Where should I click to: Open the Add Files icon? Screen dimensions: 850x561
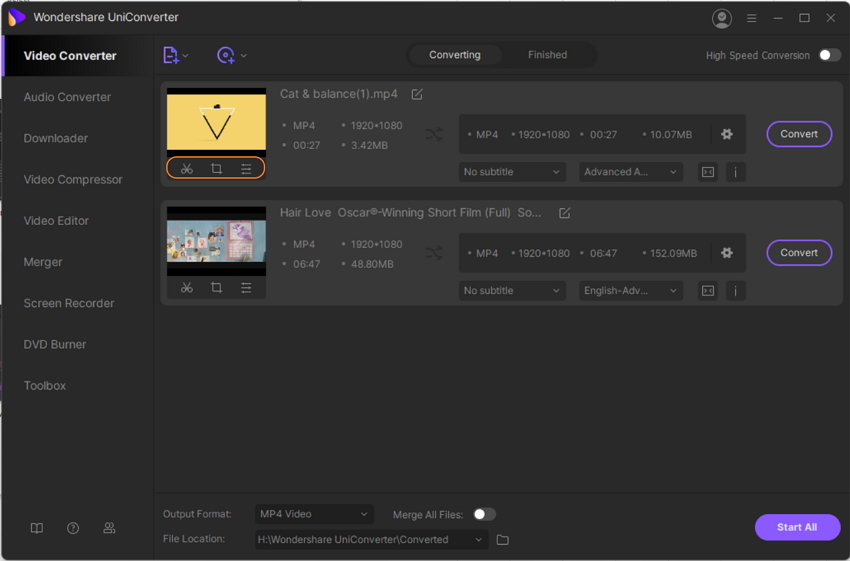(x=171, y=55)
